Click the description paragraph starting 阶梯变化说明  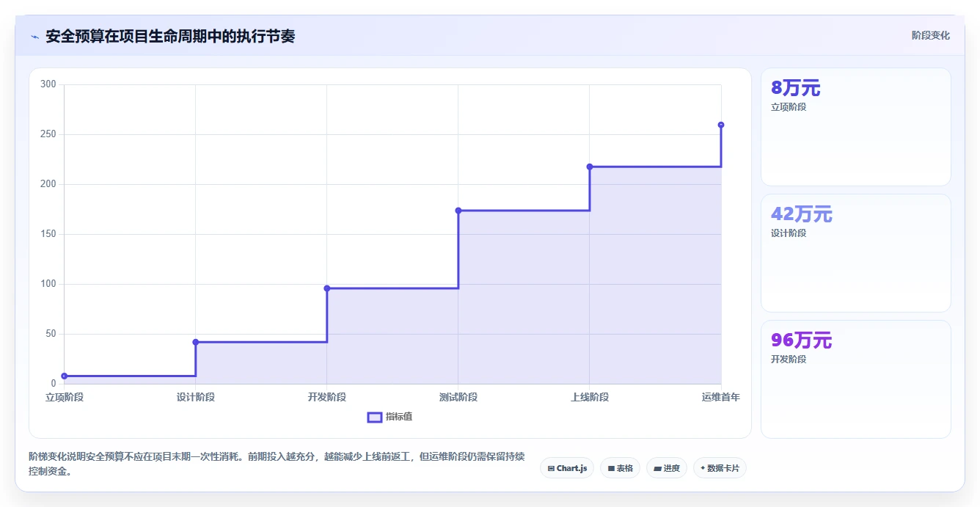277,464
